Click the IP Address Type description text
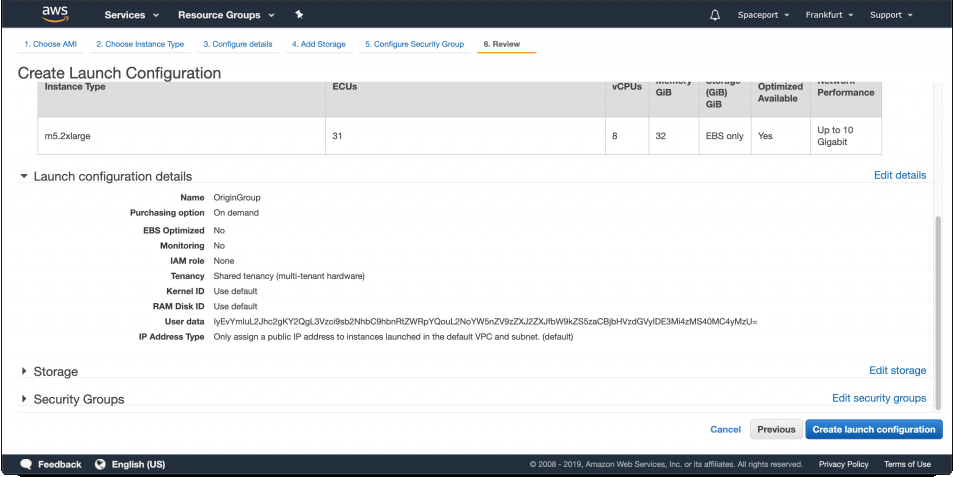The width and height of the screenshot is (953, 477). point(393,337)
